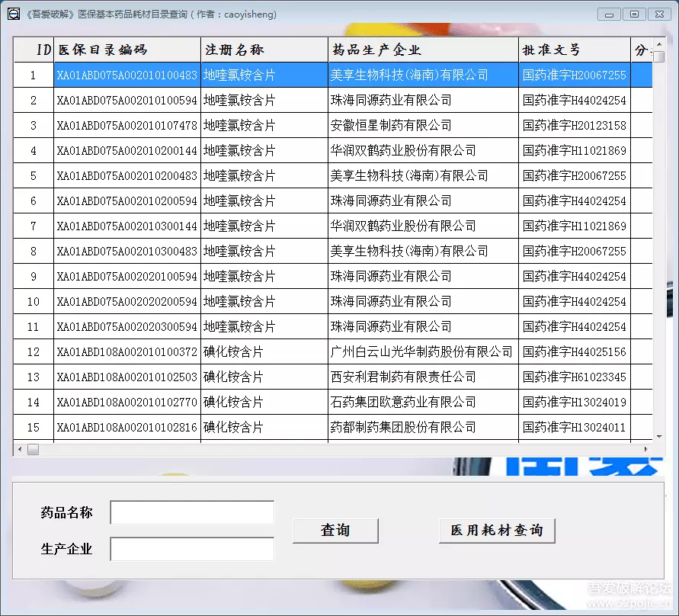Open 医用耗材查询 medical consumables query

[497, 531]
